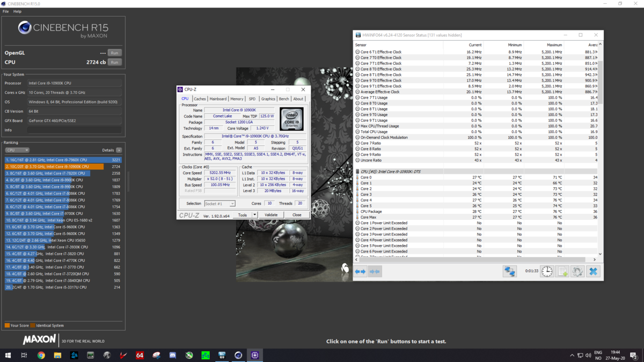Click the Intel Core i9 logo in CPU-Z
Screen dimensions: 644x362
click(x=291, y=119)
